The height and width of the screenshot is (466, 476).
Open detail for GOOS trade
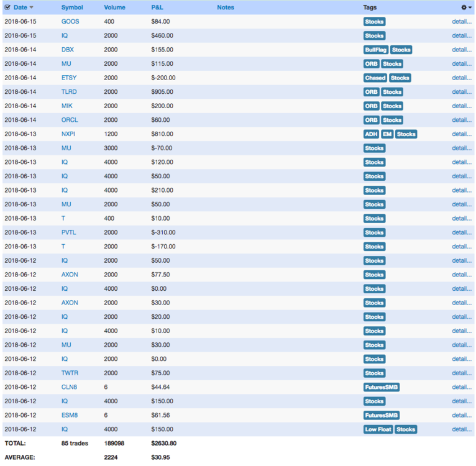pyautogui.click(x=462, y=22)
